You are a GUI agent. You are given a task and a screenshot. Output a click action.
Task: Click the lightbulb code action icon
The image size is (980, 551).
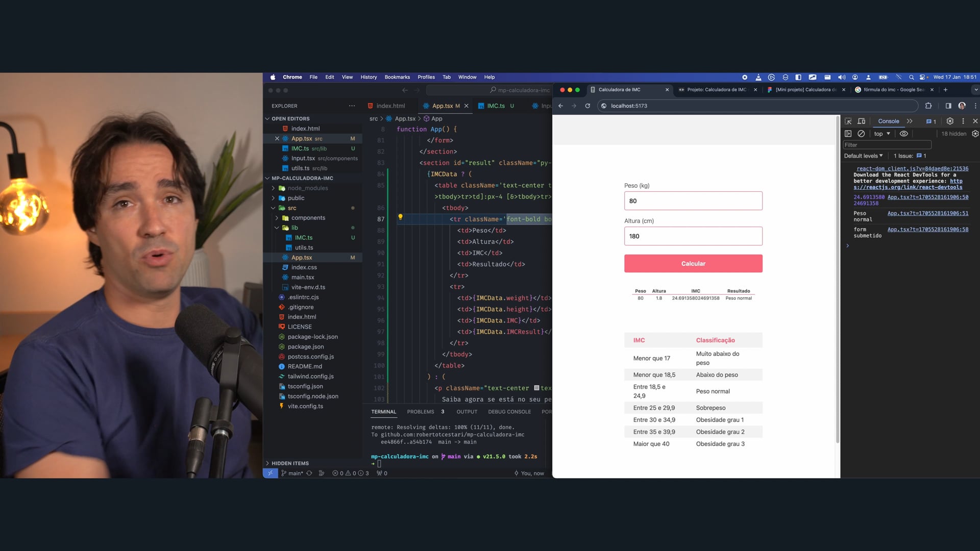pyautogui.click(x=400, y=217)
